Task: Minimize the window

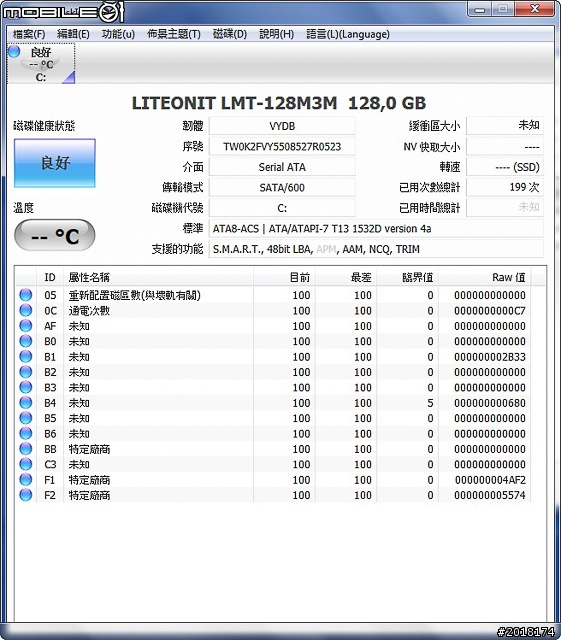Action: (x=480, y=9)
